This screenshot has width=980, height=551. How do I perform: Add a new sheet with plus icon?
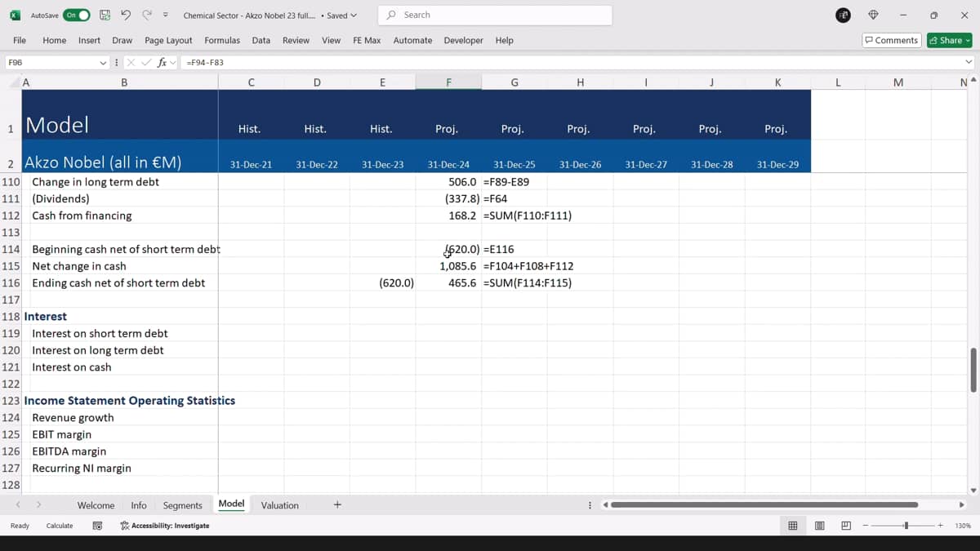coord(337,505)
